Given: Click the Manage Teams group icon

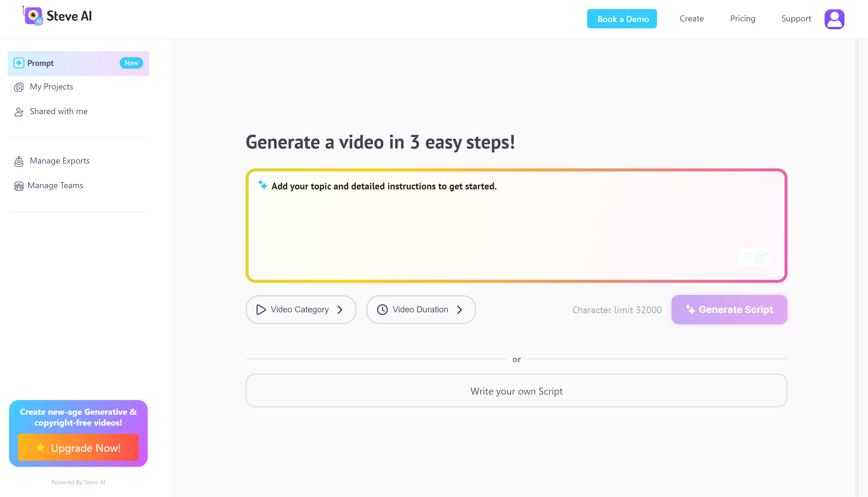Looking at the screenshot, I should tap(19, 186).
